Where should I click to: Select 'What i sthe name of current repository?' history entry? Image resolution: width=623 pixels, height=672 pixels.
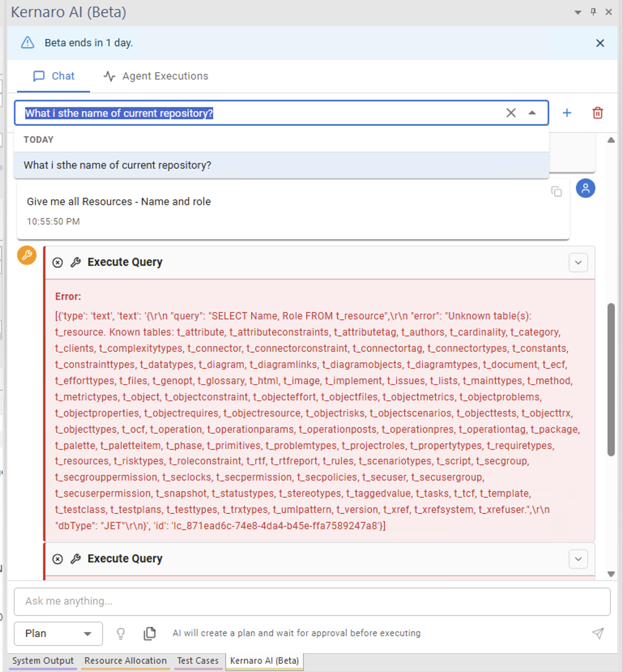(282, 165)
